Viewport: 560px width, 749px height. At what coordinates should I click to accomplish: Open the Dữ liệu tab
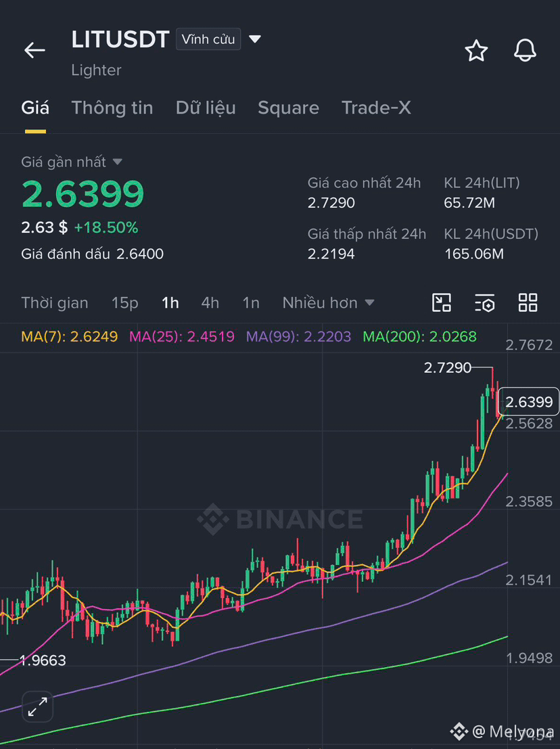(206, 108)
